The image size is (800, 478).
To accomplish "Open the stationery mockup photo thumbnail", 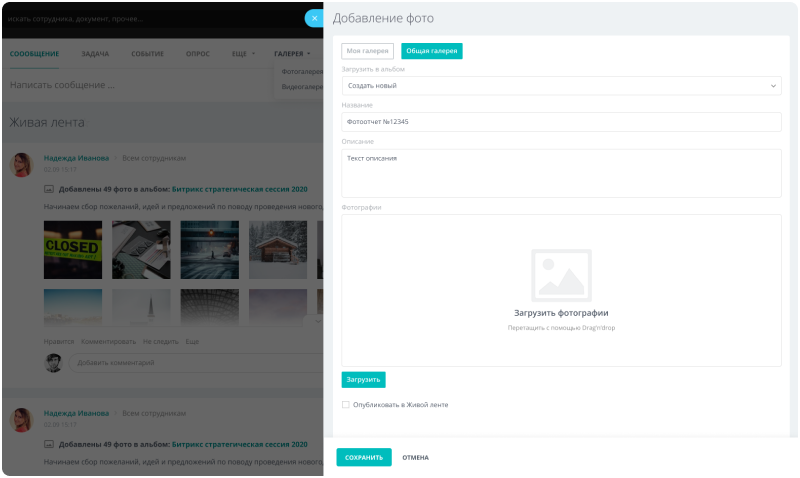I will (x=141, y=250).
